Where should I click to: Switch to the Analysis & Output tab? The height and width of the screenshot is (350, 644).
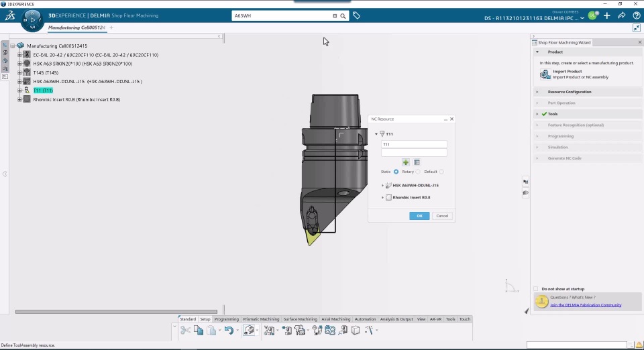click(x=396, y=319)
